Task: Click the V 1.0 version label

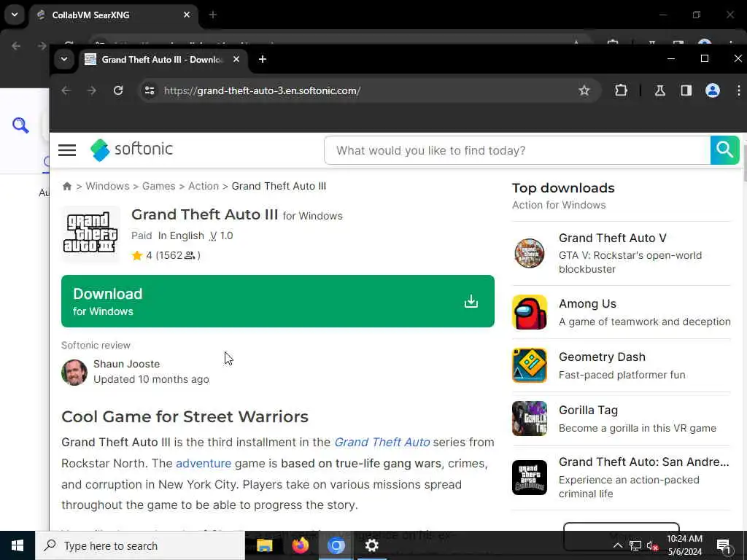Action: click(222, 236)
